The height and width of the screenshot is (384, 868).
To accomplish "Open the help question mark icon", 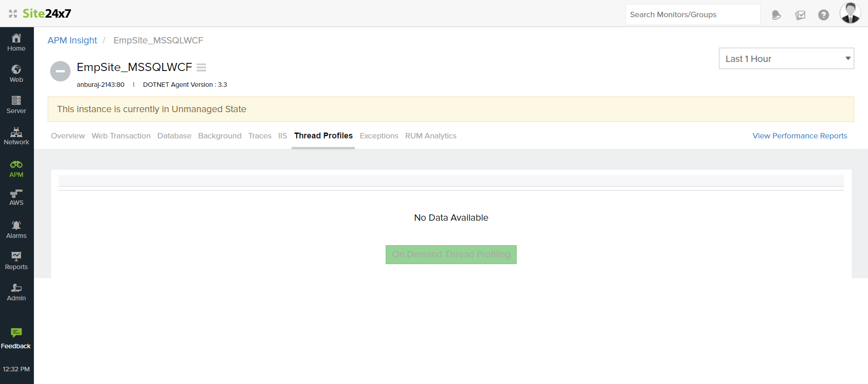I will coord(823,15).
